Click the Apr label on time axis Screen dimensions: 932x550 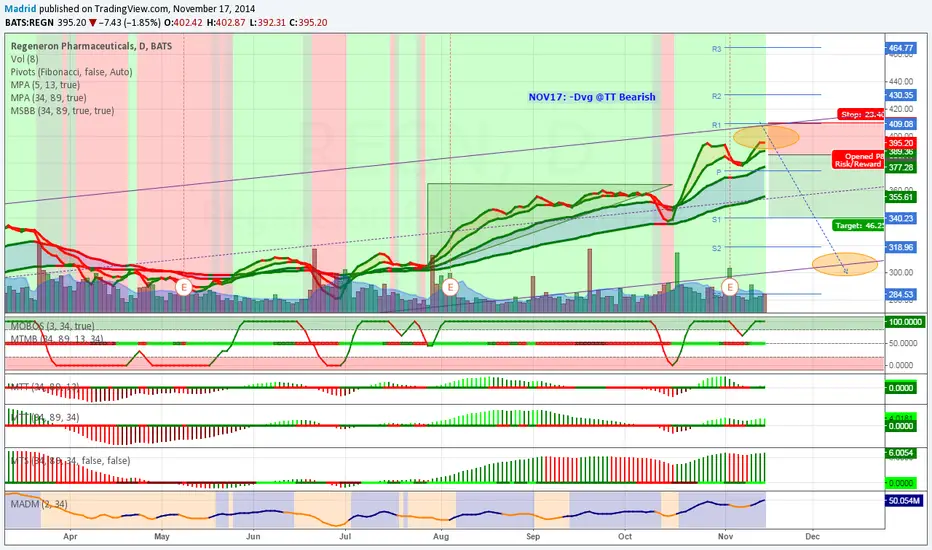click(x=70, y=536)
